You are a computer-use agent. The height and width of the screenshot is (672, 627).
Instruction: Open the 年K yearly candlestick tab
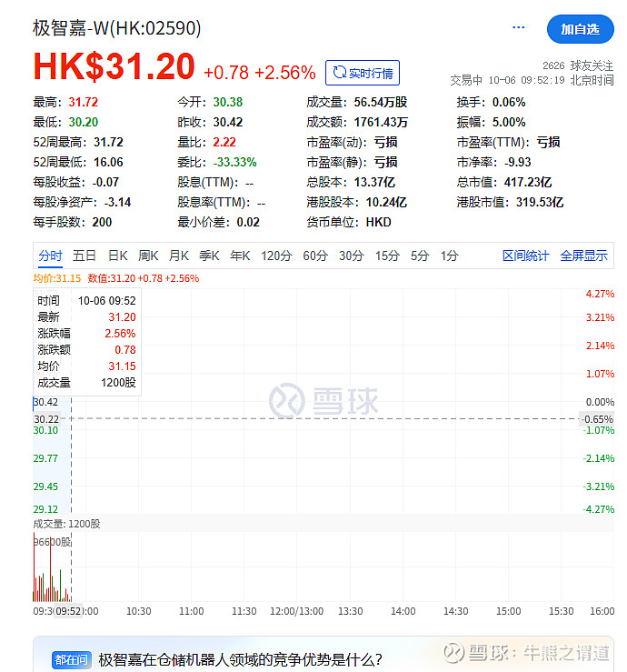tap(240, 256)
